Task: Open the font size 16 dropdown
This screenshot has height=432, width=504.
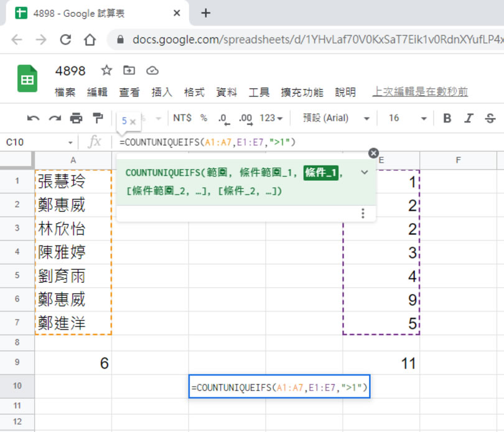Action: click(408, 118)
